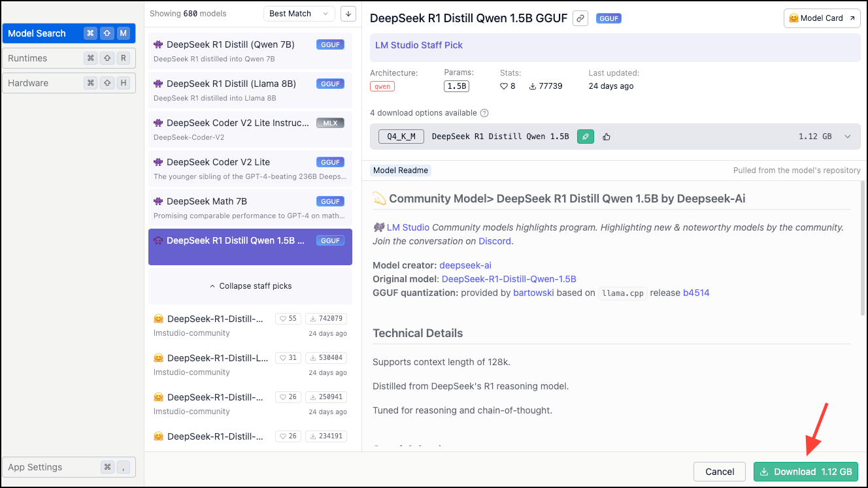Toggle sort direction arrow button
868x488 pixels.
[x=348, y=14]
